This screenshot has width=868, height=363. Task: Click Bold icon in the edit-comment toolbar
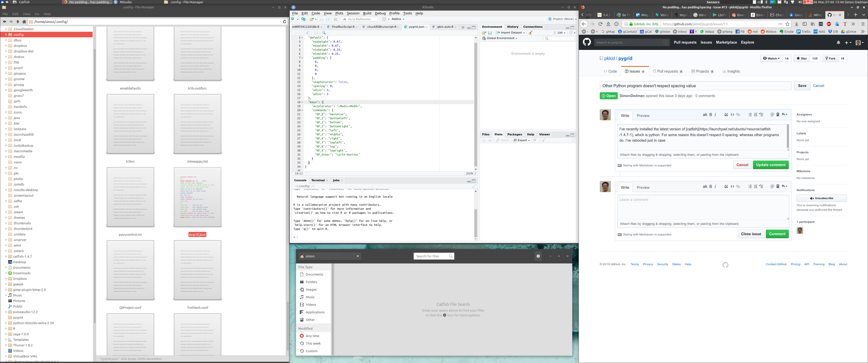pos(711,115)
